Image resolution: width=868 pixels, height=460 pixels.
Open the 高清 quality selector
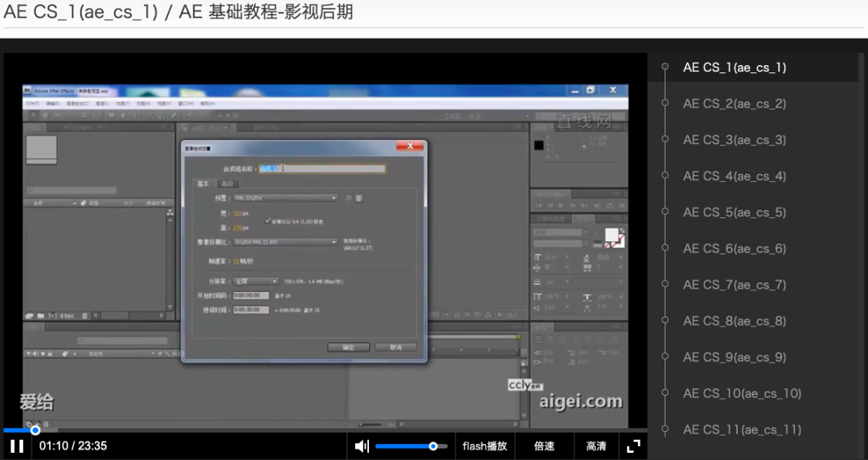coord(596,446)
